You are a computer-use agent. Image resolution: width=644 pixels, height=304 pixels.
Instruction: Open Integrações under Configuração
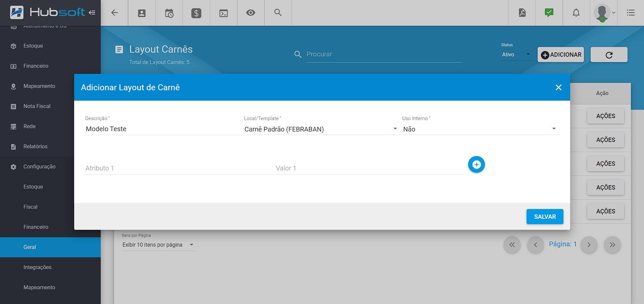(50, 267)
